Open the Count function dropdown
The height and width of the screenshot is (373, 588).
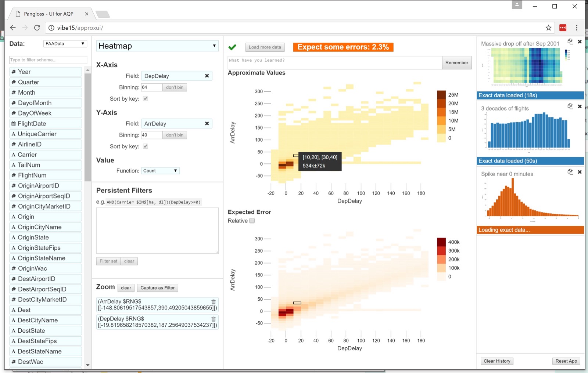click(160, 171)
